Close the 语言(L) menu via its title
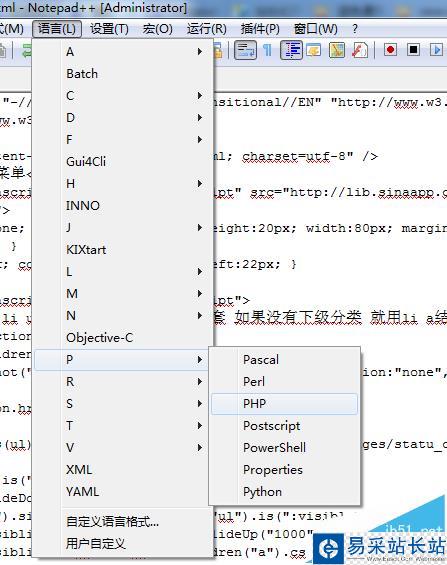 point(57,28)
